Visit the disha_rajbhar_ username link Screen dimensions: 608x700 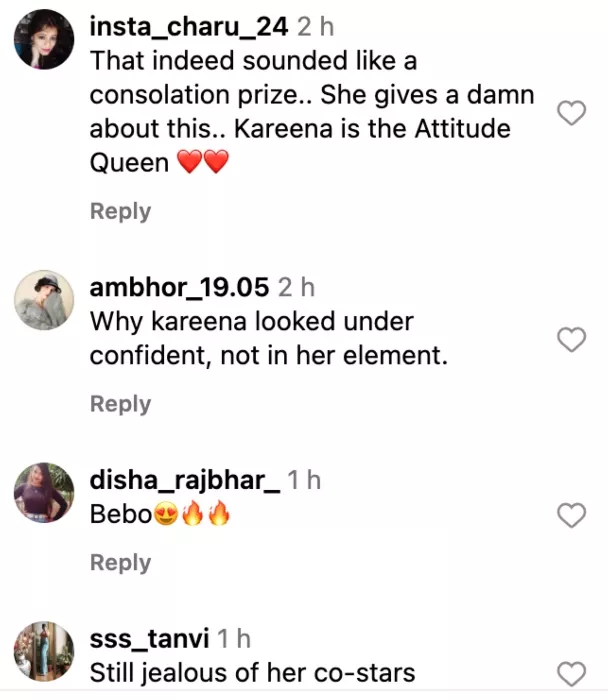(185, 480)
